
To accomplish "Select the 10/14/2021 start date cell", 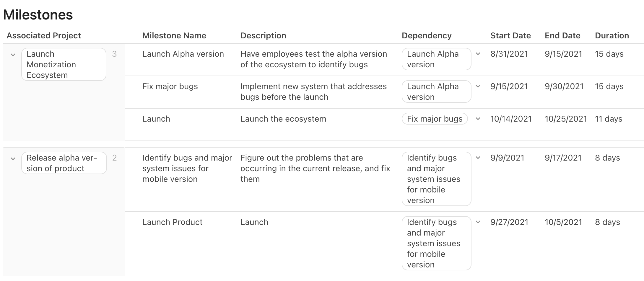I will tap(511, 119).
